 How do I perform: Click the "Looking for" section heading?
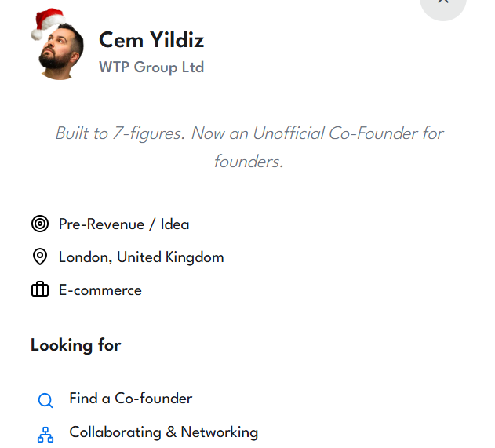(x=76, y=345)
